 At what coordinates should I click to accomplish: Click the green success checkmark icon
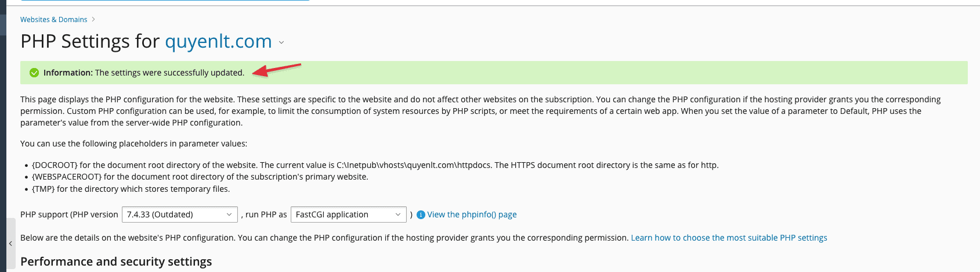tap(34, 73)
